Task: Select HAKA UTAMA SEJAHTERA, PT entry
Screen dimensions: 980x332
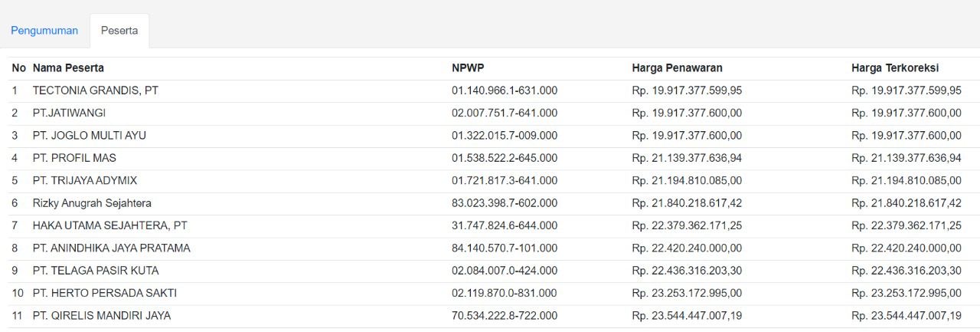Action: [109, 225]
